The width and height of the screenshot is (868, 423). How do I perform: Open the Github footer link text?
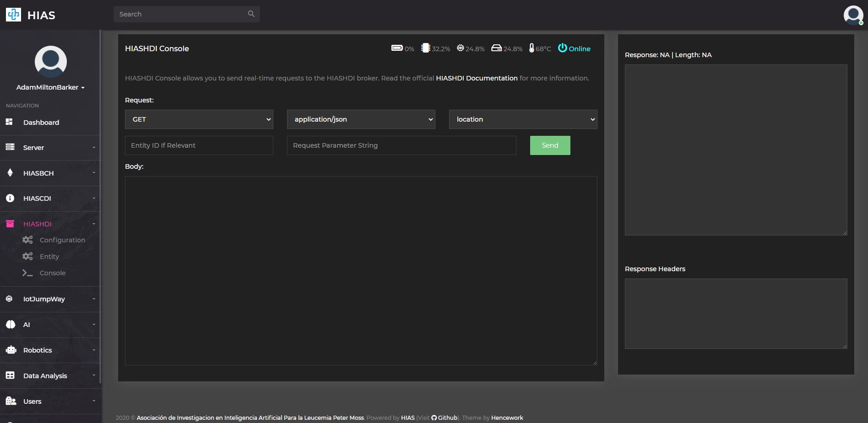pos(448,418)
